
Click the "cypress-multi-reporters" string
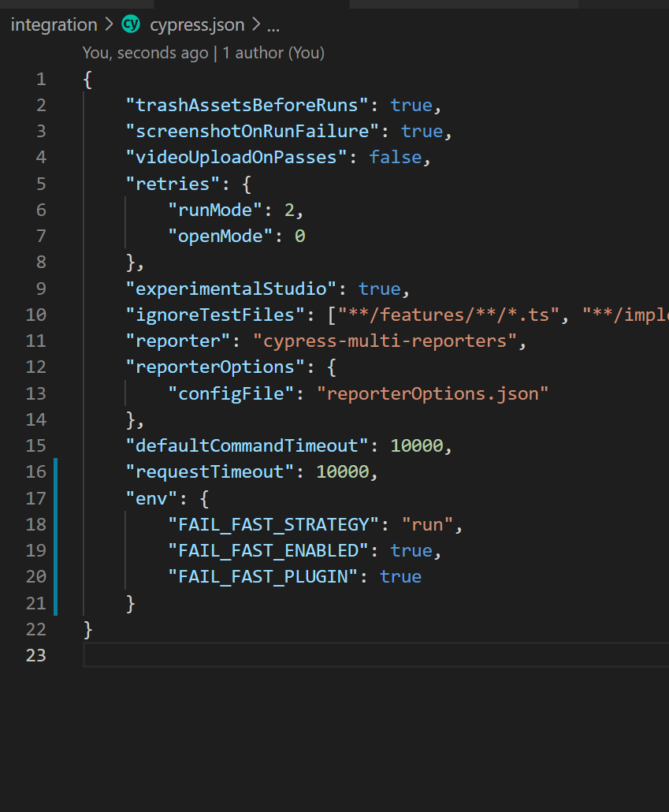click(385, 341)
